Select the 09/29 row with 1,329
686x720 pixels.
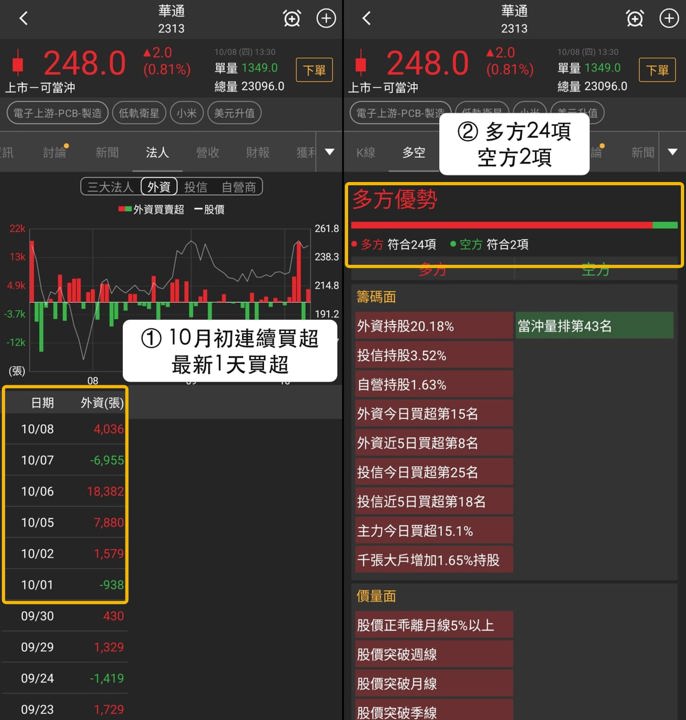tap(65, 647)
